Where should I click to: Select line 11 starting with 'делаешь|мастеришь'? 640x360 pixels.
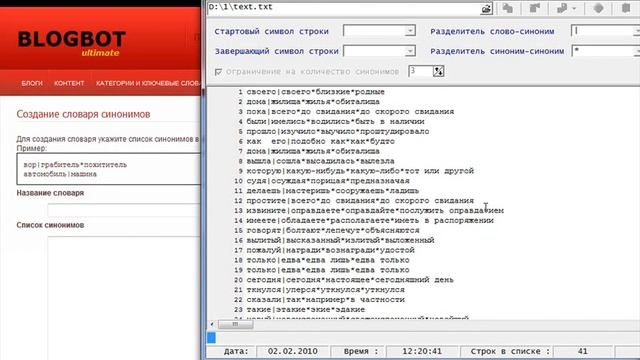click(x=332, y=191)
